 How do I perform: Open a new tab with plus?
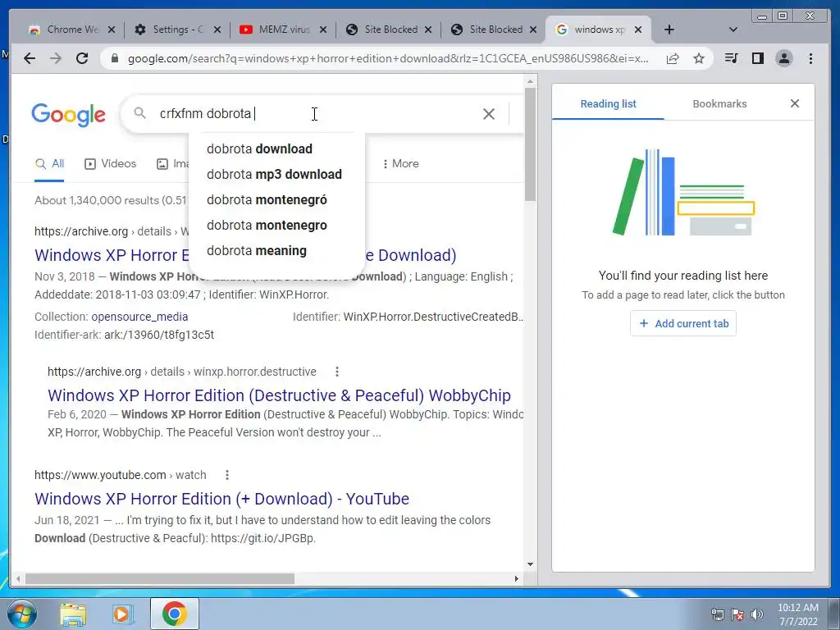(x=669, y=30)
